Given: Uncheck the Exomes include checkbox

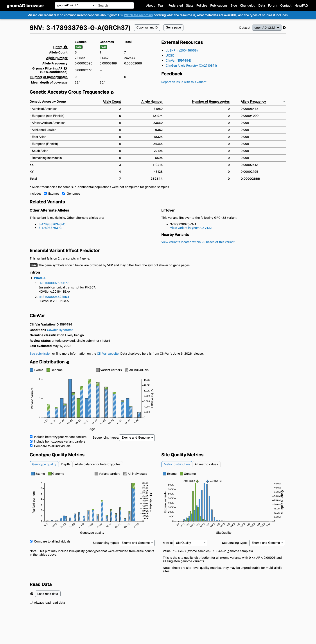Looking at the screenshot, I should (45, 193).
